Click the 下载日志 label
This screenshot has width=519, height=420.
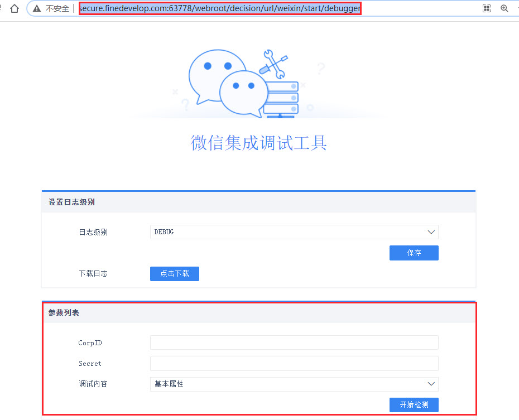tap(93, 273)
